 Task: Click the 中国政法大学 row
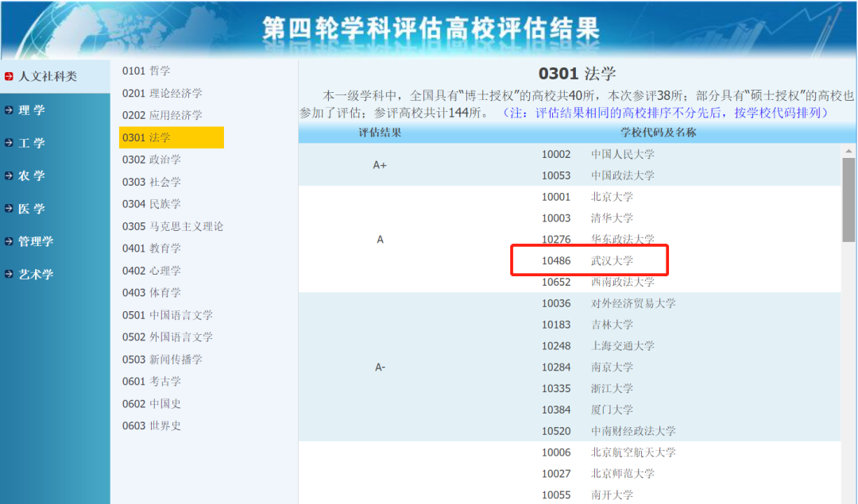[598, 175]
